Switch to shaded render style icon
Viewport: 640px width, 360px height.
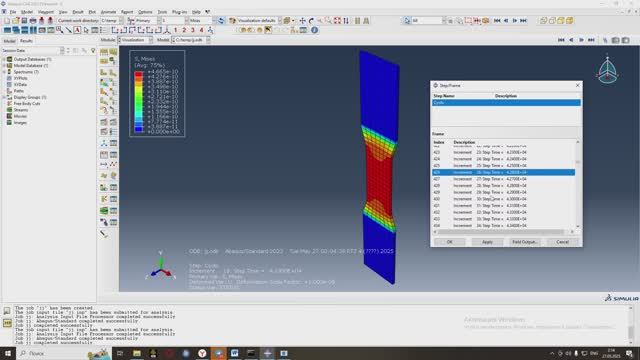[x=569, y=20]
